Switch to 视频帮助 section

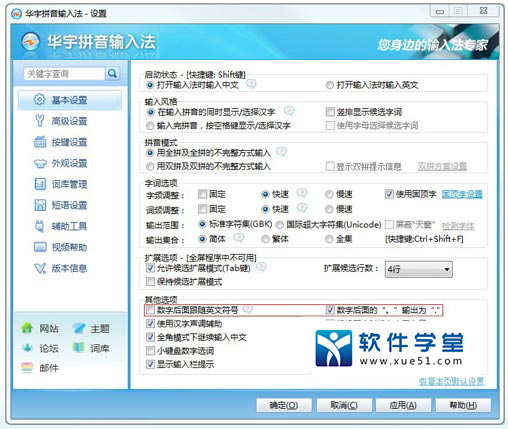point(69,247)
